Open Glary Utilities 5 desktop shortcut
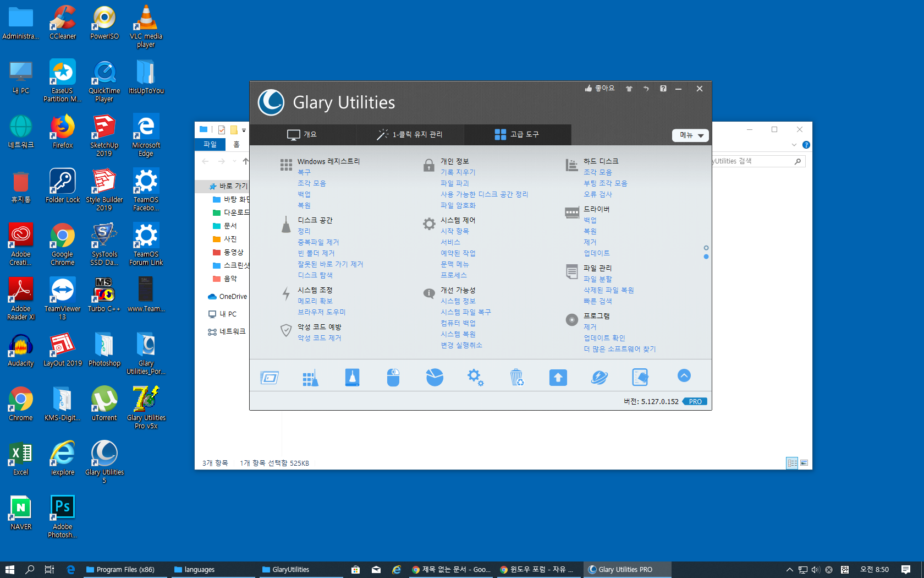Viewport: 924px width, 578px height. coord(104,461)
